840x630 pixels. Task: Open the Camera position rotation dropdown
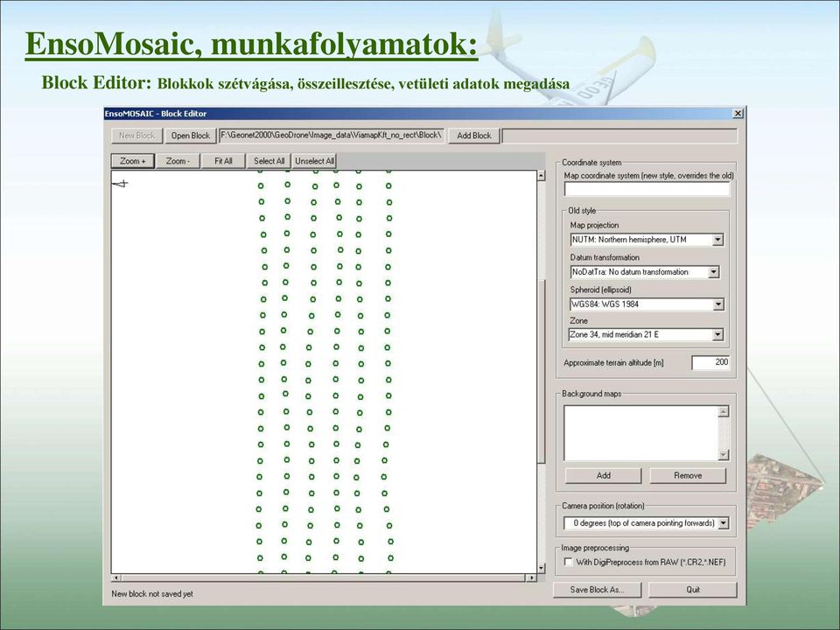(x=724, y=523)
